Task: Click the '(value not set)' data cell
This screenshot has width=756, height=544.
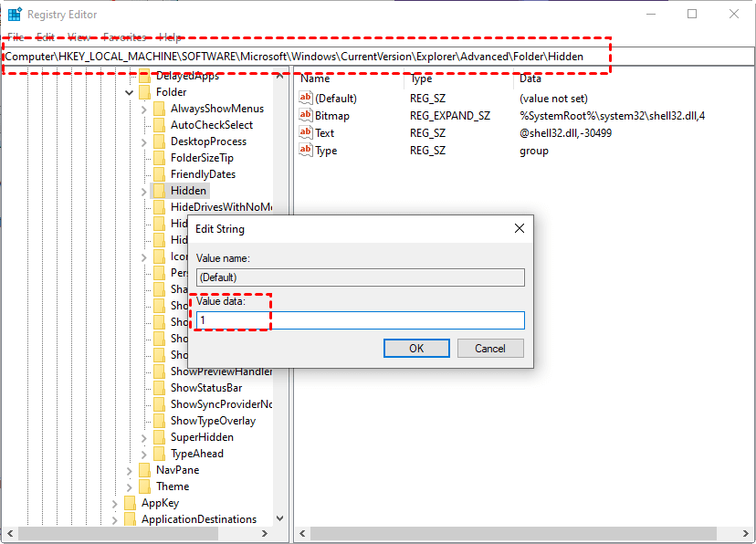Action: [553, 99]
